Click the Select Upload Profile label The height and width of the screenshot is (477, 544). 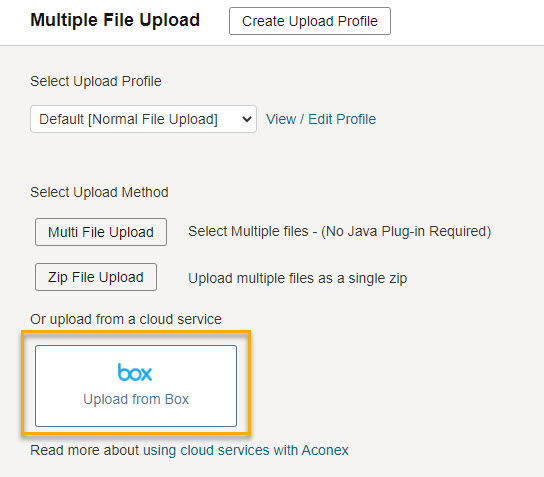[x=96, y=81]
